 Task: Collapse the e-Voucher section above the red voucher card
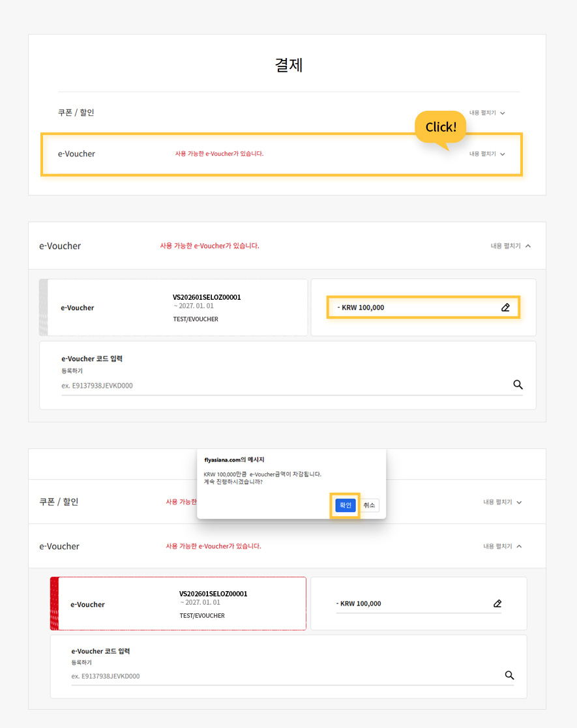pos(502,546)
